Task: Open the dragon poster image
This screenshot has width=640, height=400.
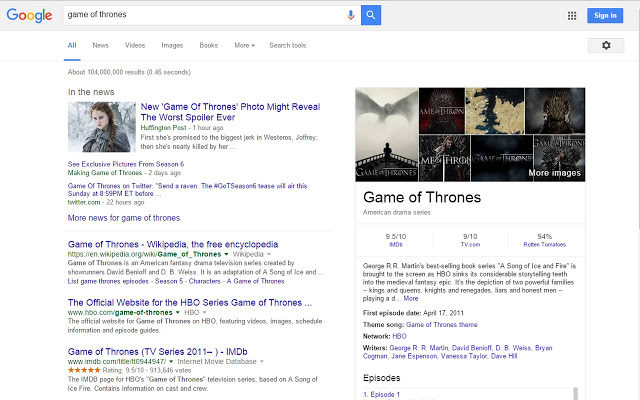Action: 387,135
